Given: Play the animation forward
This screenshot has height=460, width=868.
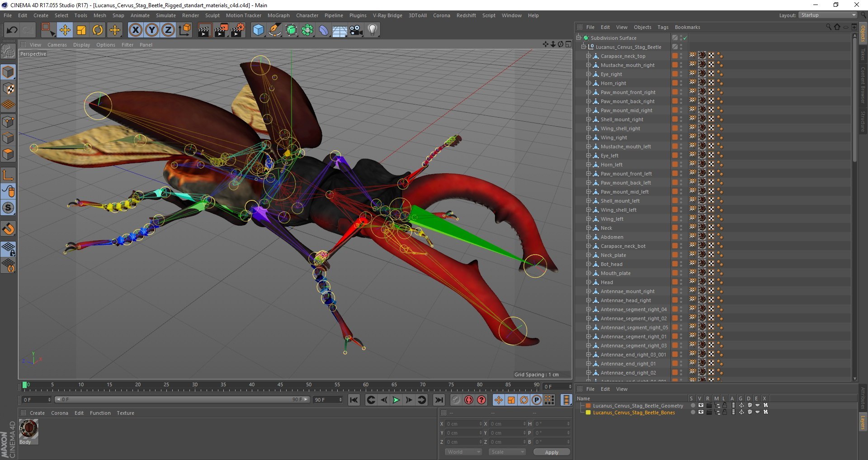Looking at the screenshot, I should click(x=396, y=400).
